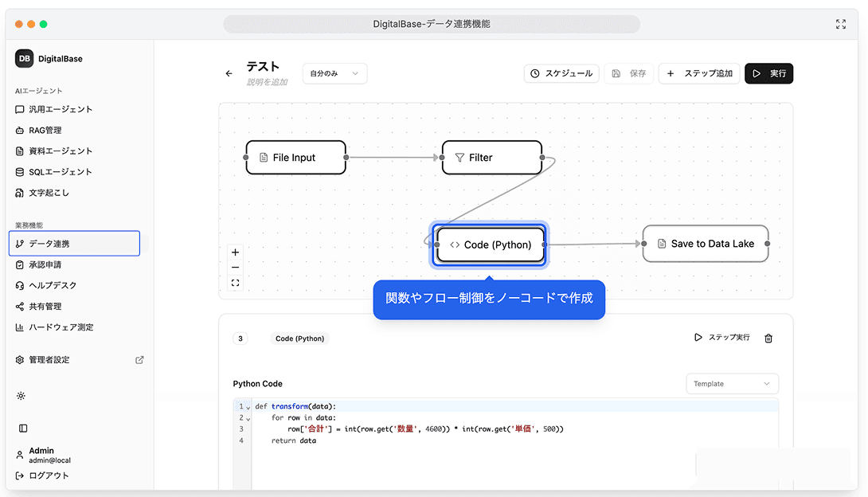Open the Template dropdown
The image size is (868, 497).
[x=732, y=384]
